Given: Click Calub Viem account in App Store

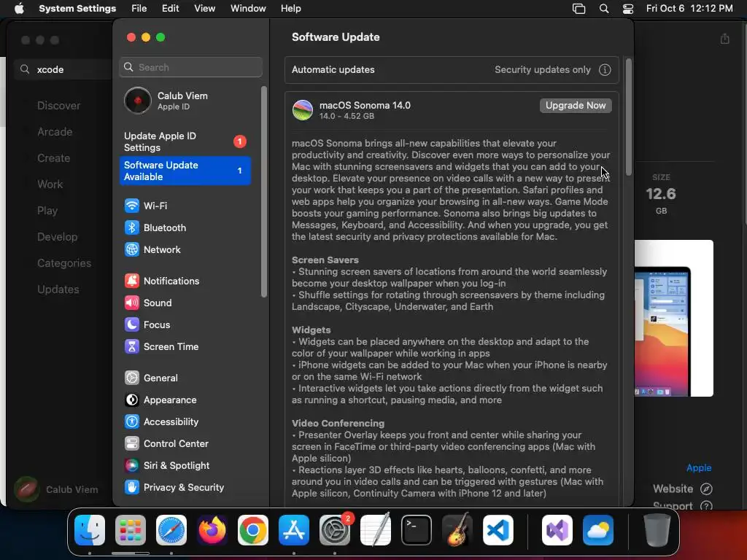Looking at the screenshot, I should pyautogui.click(x=56, y=489).
